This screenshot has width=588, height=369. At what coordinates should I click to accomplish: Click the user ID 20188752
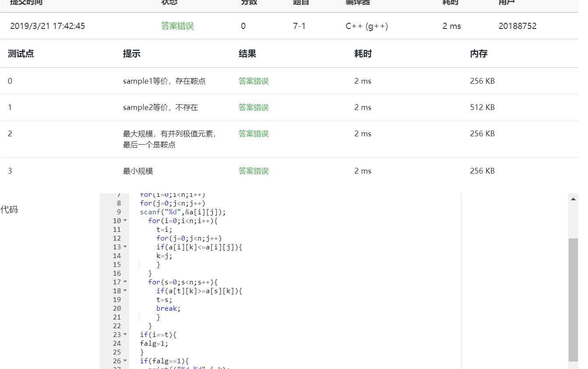click(x=517, y=26)
